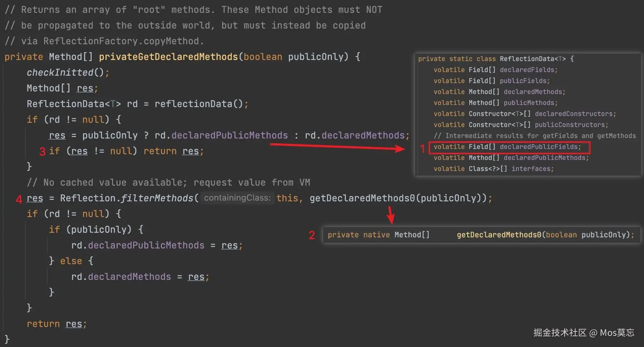
Task: Click the "rd.declaredPublicMethods = res;" assignment
Action: click(157, 245)
